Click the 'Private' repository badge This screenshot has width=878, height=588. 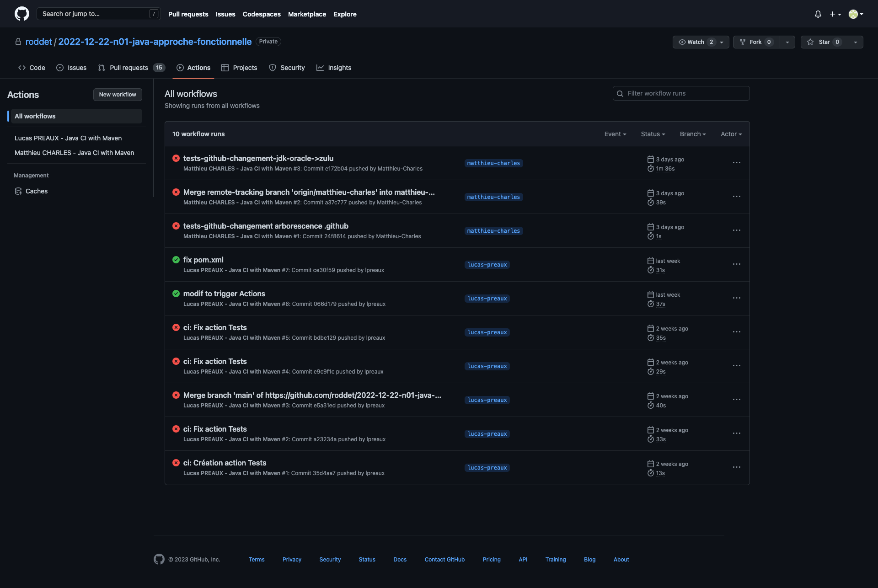[268, 42]
